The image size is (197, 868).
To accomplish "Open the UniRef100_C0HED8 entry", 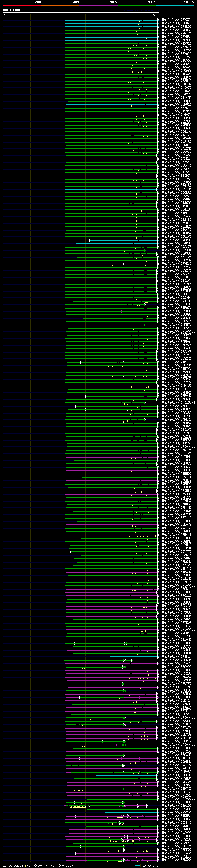I will pyautogui.click(x=176, y=775).
